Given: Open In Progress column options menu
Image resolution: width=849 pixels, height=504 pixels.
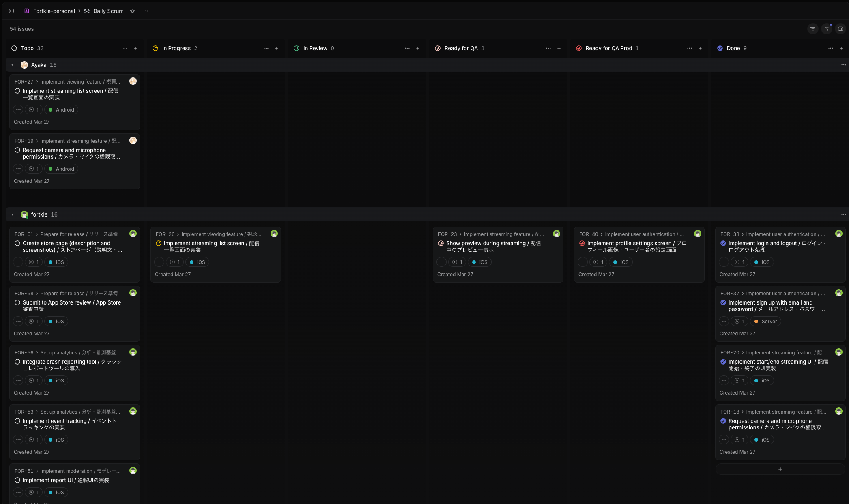Looking at the screenshot, I should pos(266,48).
